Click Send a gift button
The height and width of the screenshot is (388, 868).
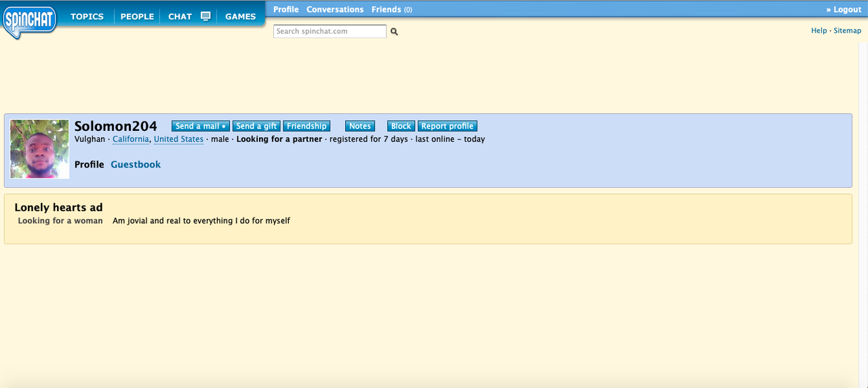click(x=256, y=126)
